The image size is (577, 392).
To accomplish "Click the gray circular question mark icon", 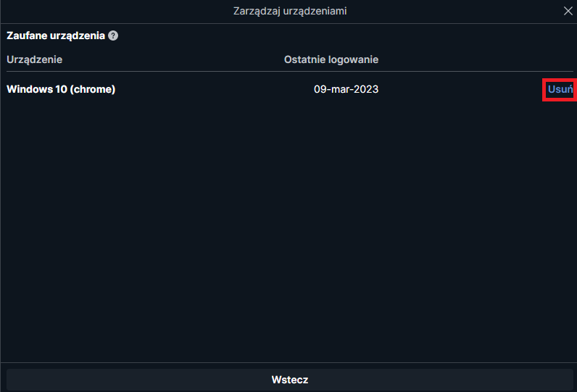I will point(113,36).
